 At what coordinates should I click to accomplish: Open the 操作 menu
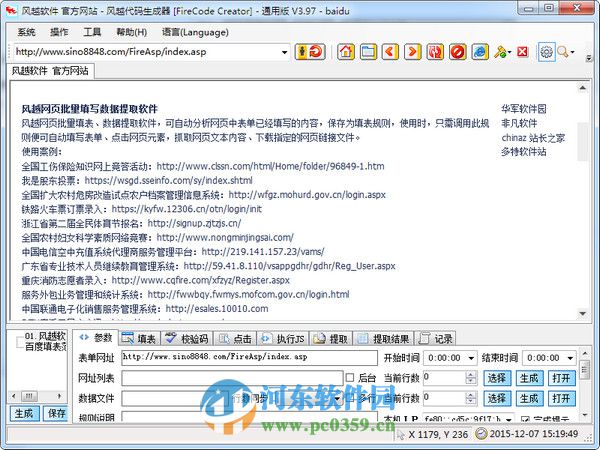coord(59,32)
